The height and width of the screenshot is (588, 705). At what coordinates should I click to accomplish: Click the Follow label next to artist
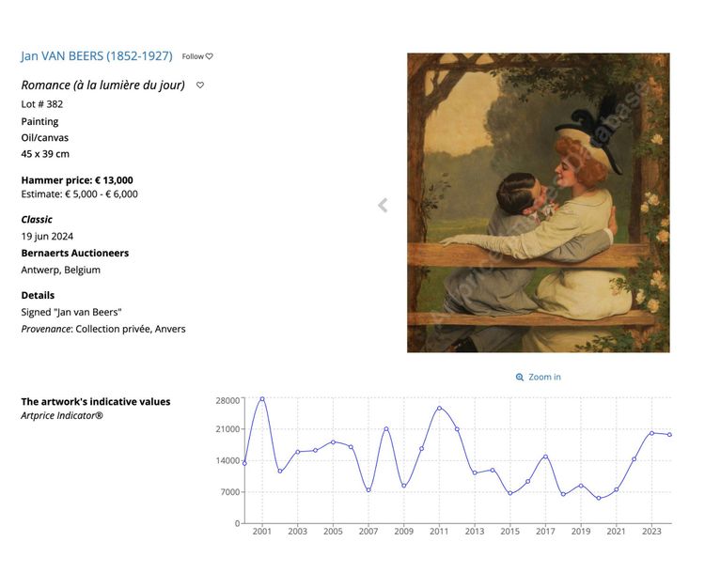coord(193,56)
